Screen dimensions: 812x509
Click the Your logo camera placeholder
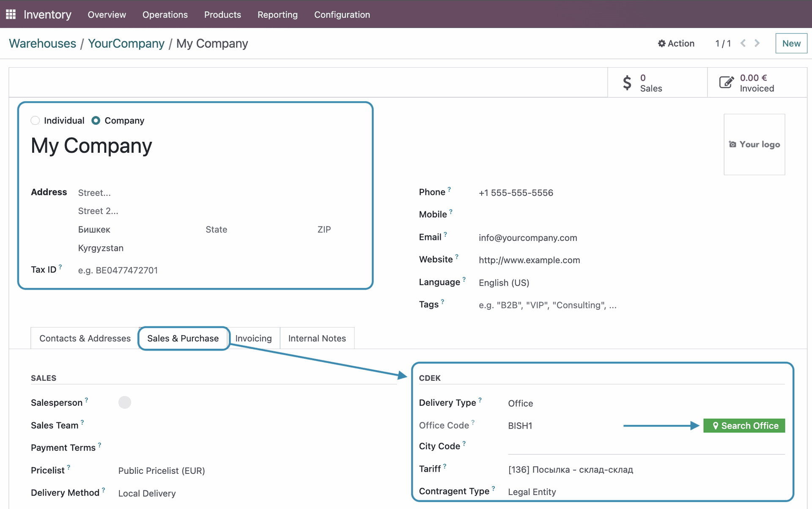[x=754, y=144]
